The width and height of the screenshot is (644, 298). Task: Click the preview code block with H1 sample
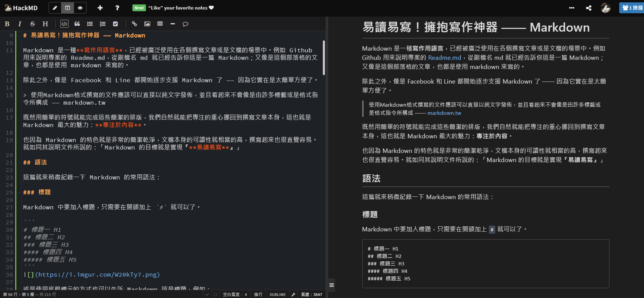(485, 264)
